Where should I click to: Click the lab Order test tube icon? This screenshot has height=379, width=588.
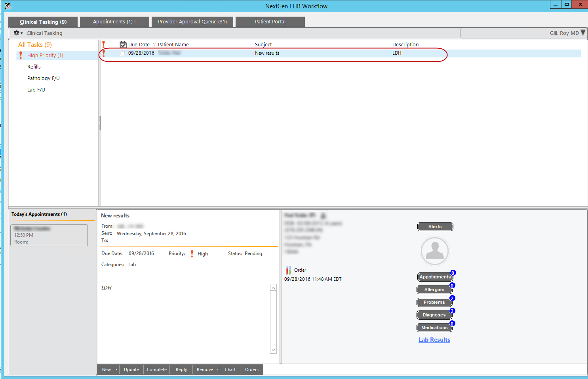(288, 270)
